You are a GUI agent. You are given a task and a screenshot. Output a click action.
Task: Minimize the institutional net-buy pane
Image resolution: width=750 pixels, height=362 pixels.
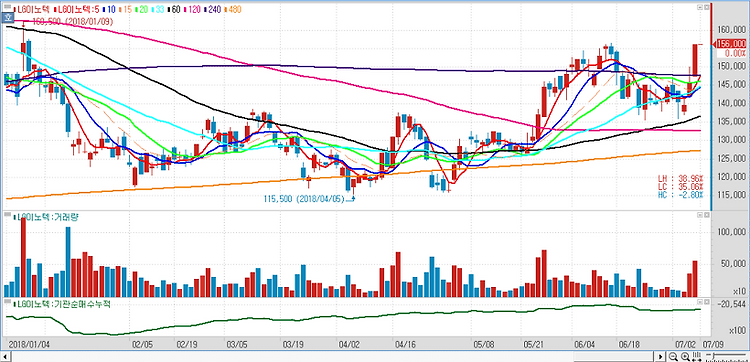[699, 303]
